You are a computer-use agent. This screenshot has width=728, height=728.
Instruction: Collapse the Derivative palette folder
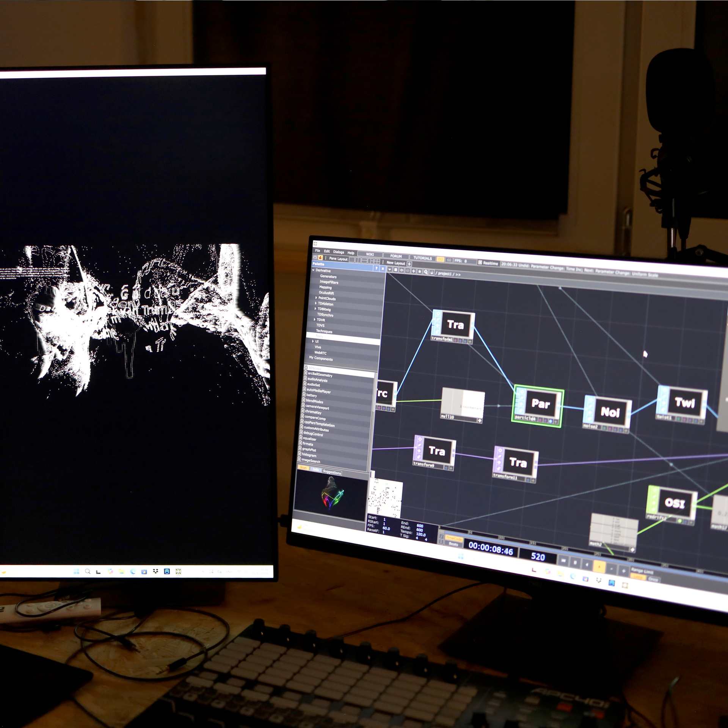[x=314, y=270]
